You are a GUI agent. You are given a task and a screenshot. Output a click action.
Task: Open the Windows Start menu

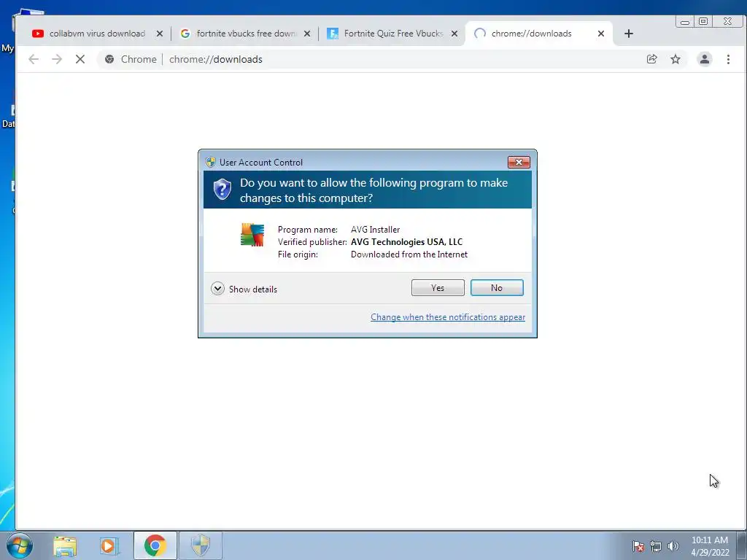click(x=20, y=545)
